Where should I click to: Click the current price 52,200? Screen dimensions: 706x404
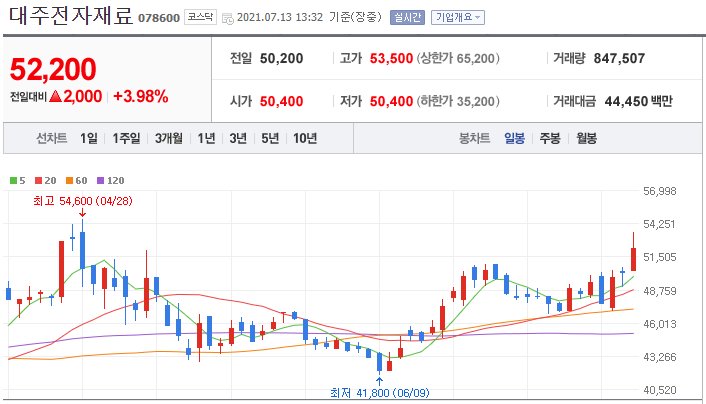click(53, 69)
